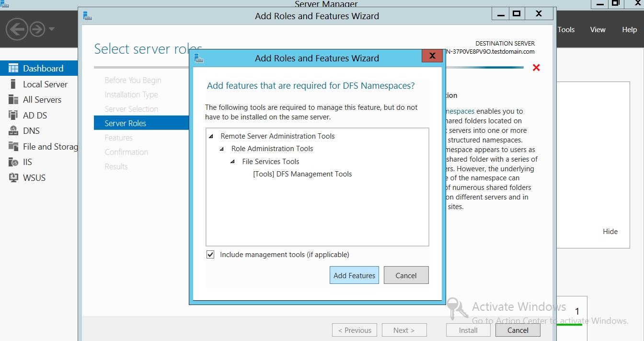Viewport: 644px width, 341px height.
Task: Click Previous button in background wizard
Action: (354, 330)
